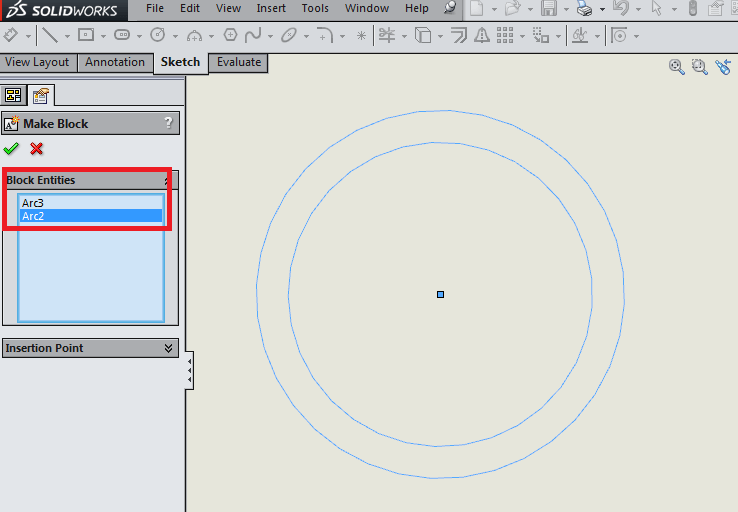Select the Linear Sketch Pattern tool
The width and height of the screenshot is (738, 512).
pyautogui.click(x=505, y=35)
